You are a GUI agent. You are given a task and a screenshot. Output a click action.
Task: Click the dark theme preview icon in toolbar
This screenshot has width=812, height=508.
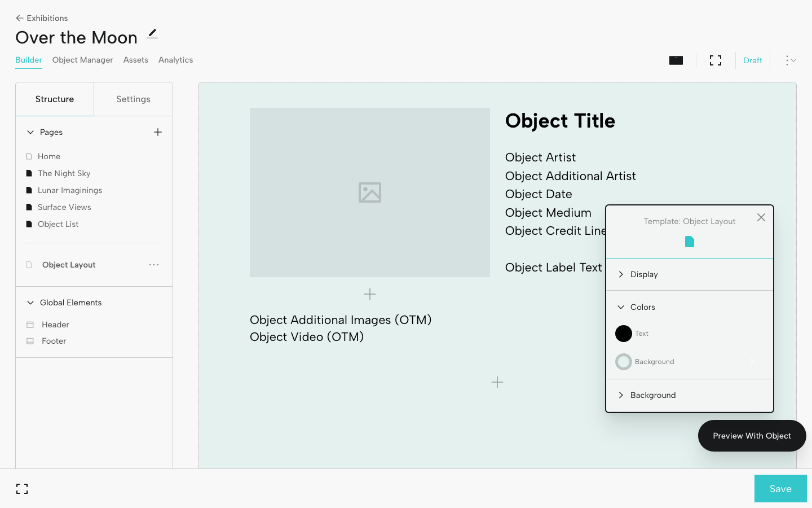tap(676, 60)
